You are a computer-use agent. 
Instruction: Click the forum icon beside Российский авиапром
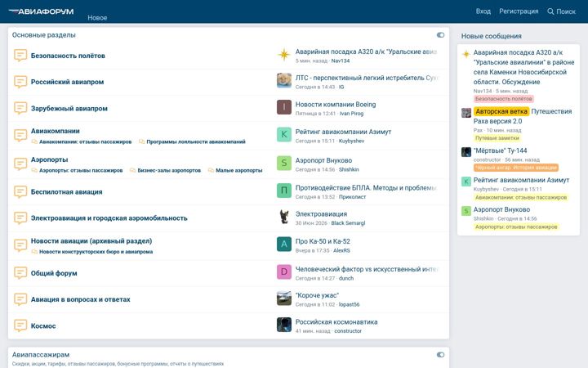pyautogui.click(x=20, y=82)
